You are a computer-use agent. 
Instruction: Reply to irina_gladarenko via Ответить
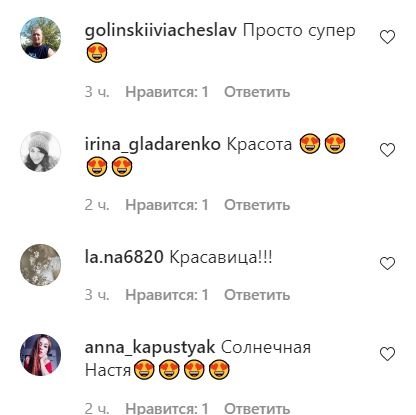(257, 205)
